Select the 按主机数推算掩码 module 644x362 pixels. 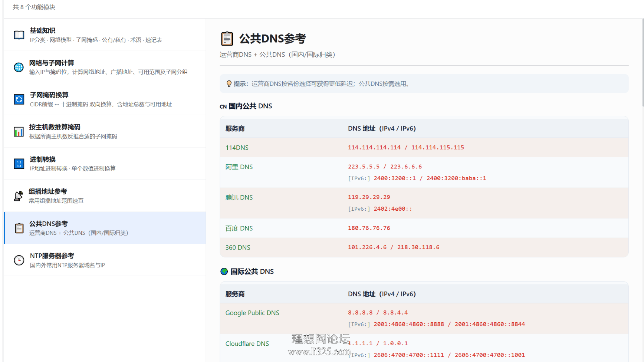[x=105, y=131]
